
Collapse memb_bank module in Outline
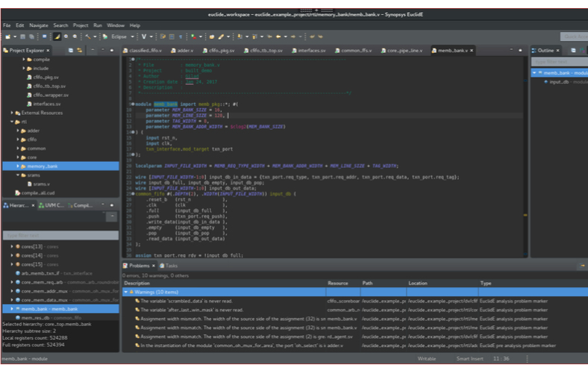(534, 72)
